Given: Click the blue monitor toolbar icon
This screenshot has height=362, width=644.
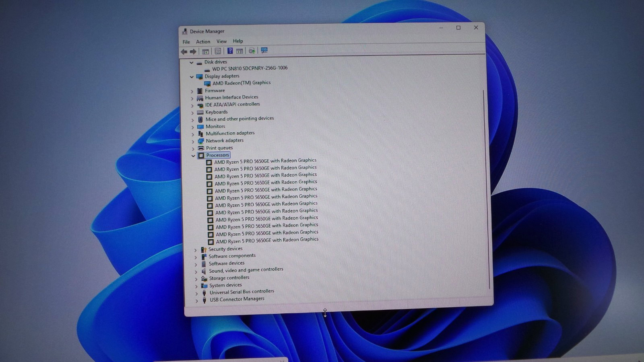Looking at the screenshot, I should click(x=264, y=50).
